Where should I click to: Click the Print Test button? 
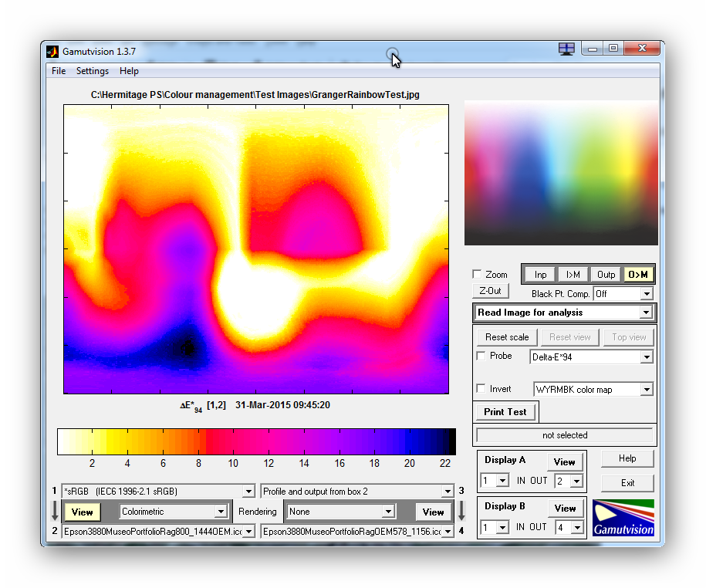505,412
